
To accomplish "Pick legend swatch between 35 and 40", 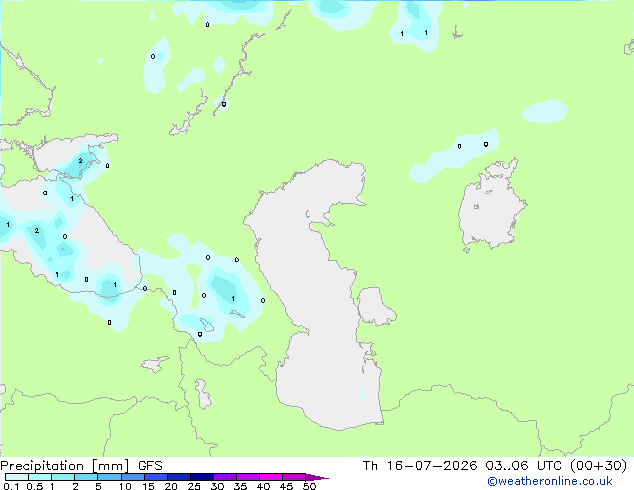I will [247, 477].
